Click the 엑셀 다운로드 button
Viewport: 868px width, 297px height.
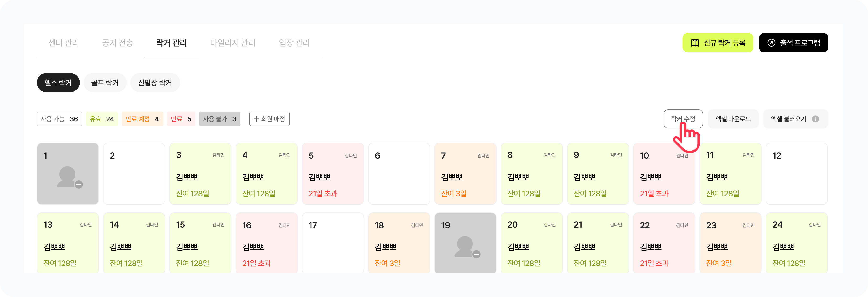click(733, 119)
